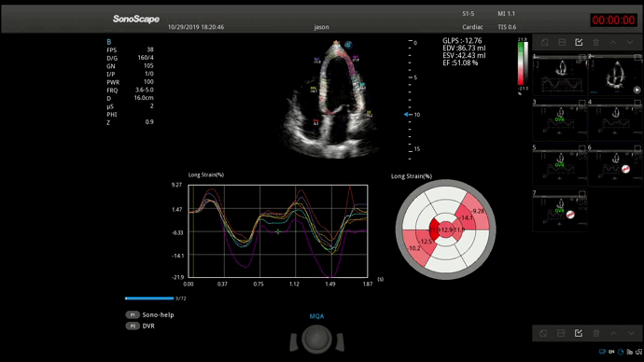Select the DVR P3 option

140,326
